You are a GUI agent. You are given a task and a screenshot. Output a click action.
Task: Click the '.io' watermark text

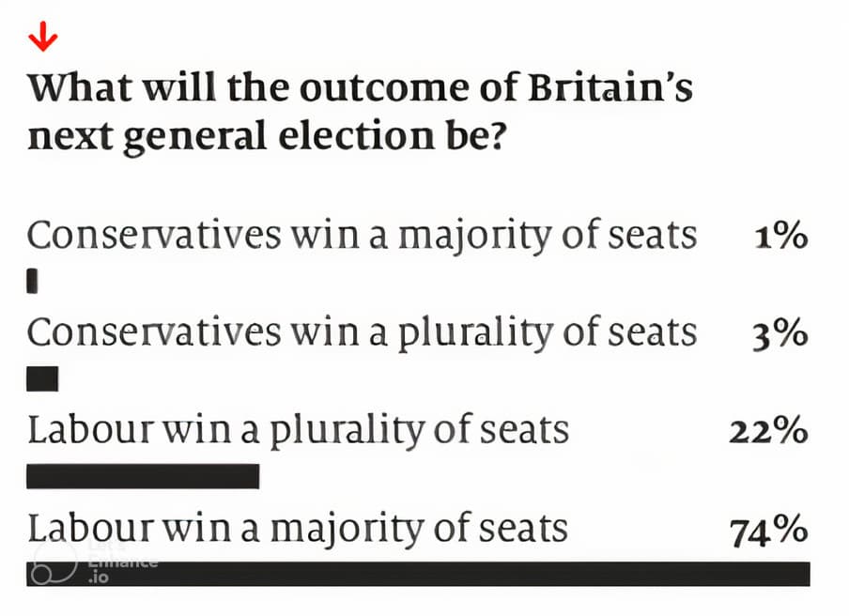pos(98,578)
